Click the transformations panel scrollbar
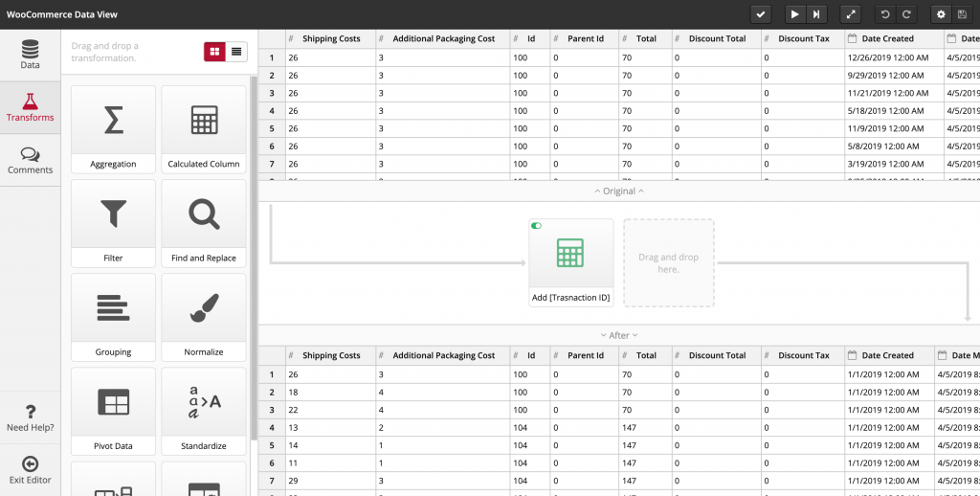Viewport: 980px width, 496px height. (254, 257)
